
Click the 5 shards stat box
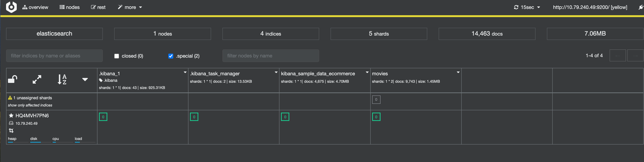379,33
